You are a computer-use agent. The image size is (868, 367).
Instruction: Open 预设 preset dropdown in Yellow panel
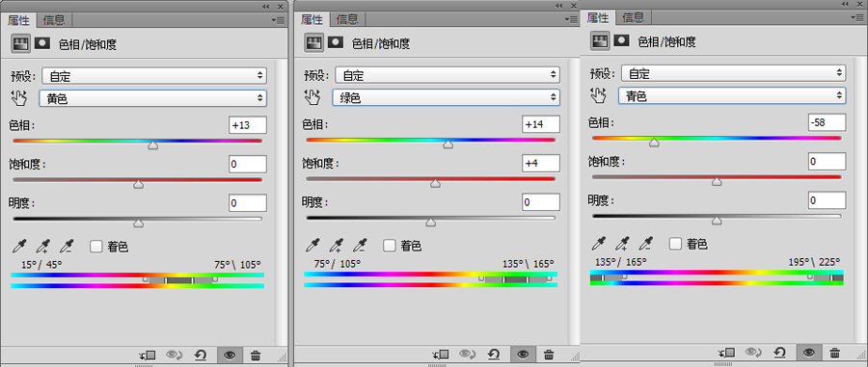(154, 76)
